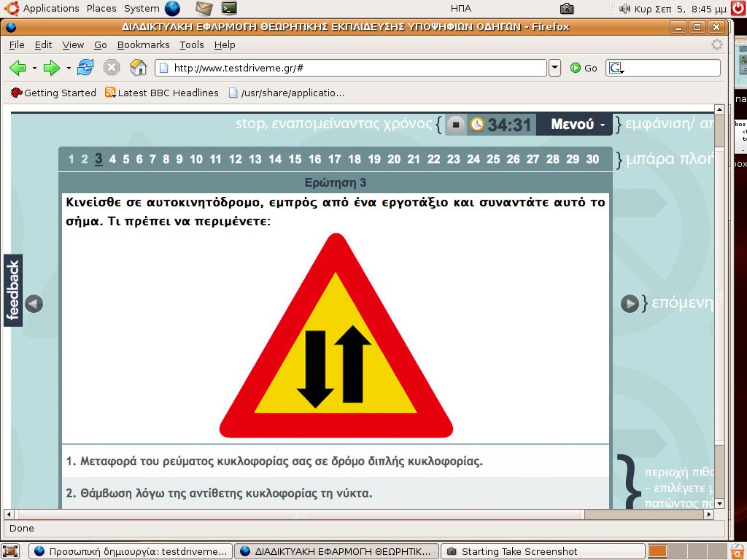
Task: Open the System menu in the top panel
Action: [142, 9]
